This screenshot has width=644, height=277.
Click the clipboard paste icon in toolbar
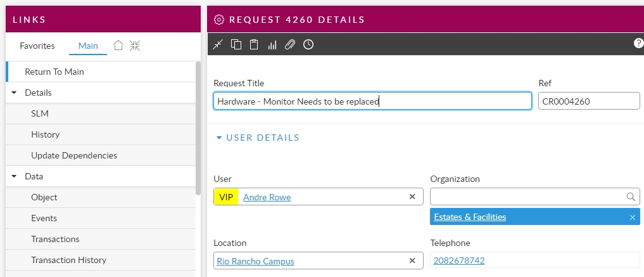pyautogui.click(x=254, y=44)
